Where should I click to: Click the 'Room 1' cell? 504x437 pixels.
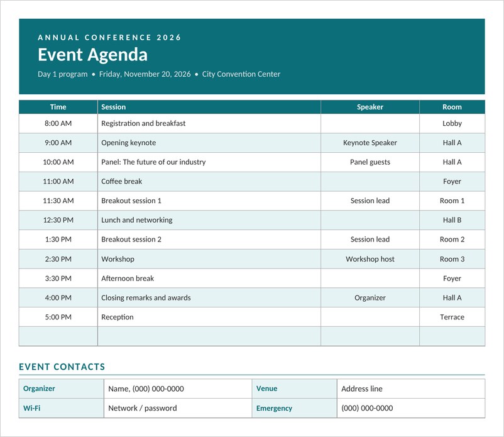[x=452, y=201]
